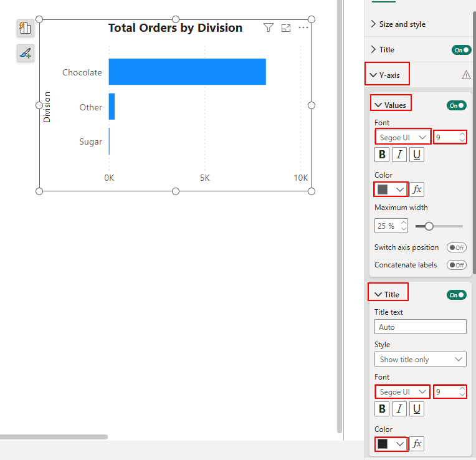Turn off Y-axis Title toggle
The height and width of the screenshot is (460, 476).
[456, 295]
